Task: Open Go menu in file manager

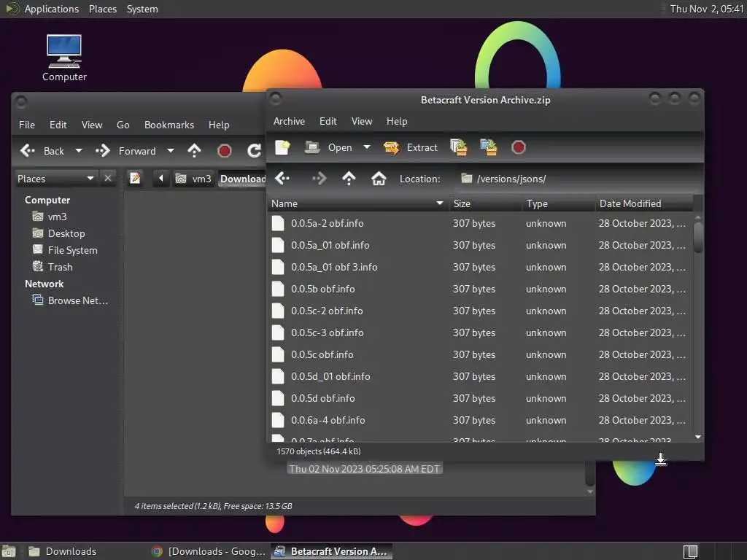Action: (x=123, y=125)
